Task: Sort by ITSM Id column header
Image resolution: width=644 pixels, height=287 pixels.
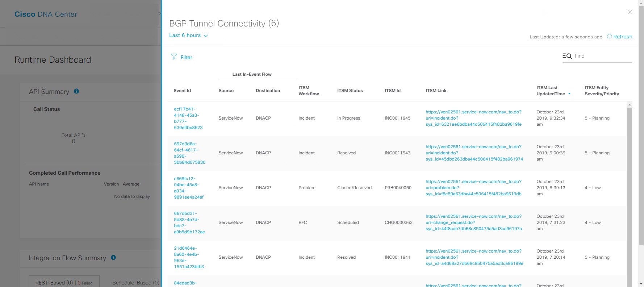Action: [393, 91]
